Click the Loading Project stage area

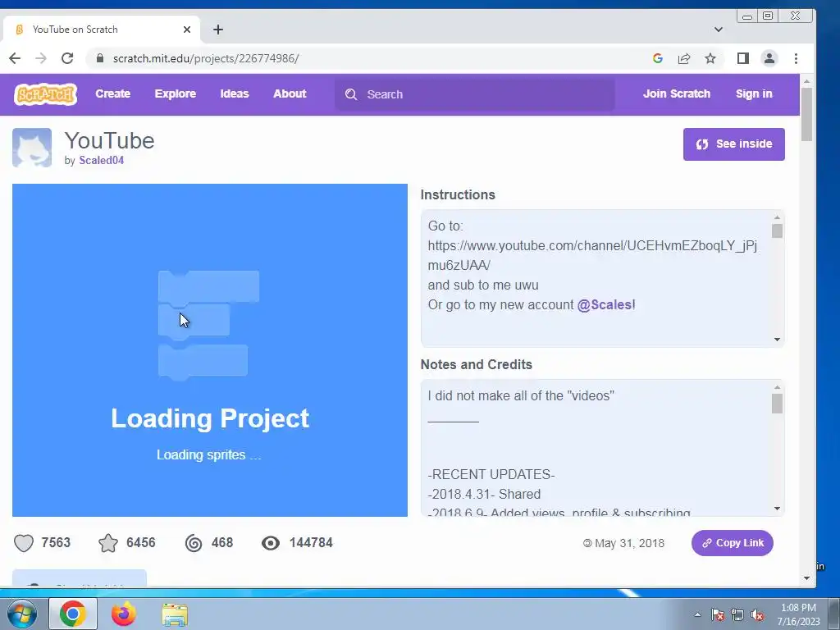pyautogui.click(x=210, y=350)
